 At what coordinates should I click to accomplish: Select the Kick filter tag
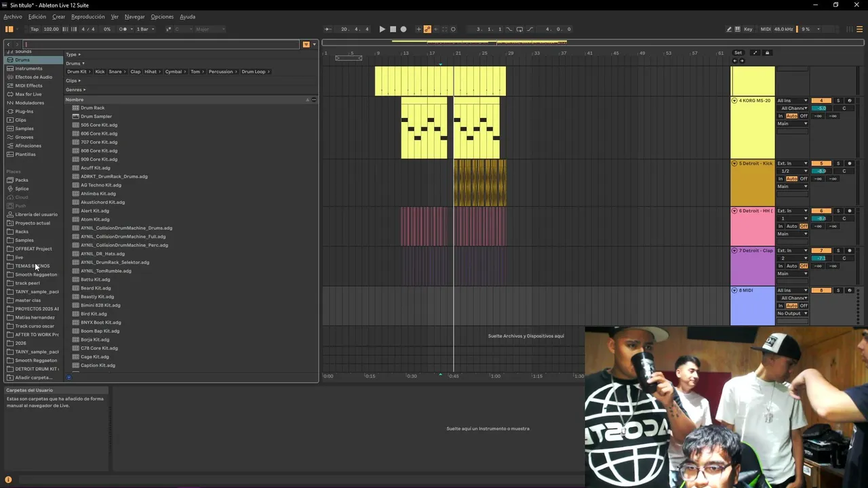click(x=100, y=72)
